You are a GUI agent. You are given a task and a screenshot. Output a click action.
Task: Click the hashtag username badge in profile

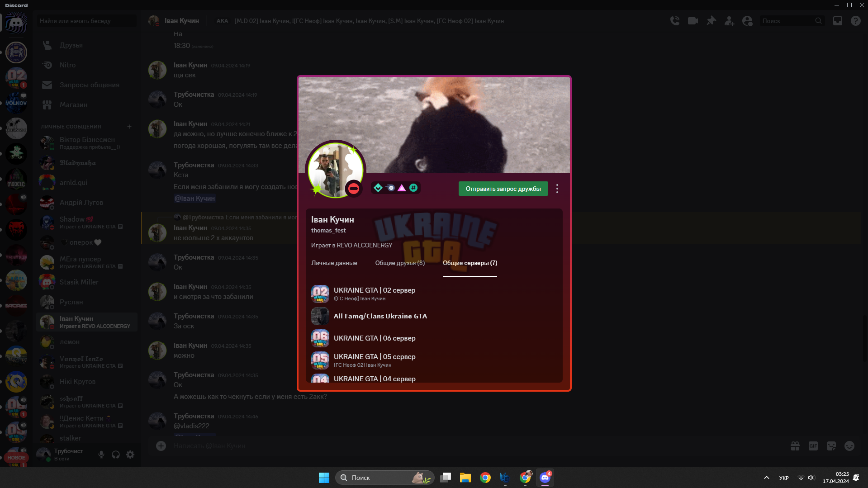tap(413, 188)
